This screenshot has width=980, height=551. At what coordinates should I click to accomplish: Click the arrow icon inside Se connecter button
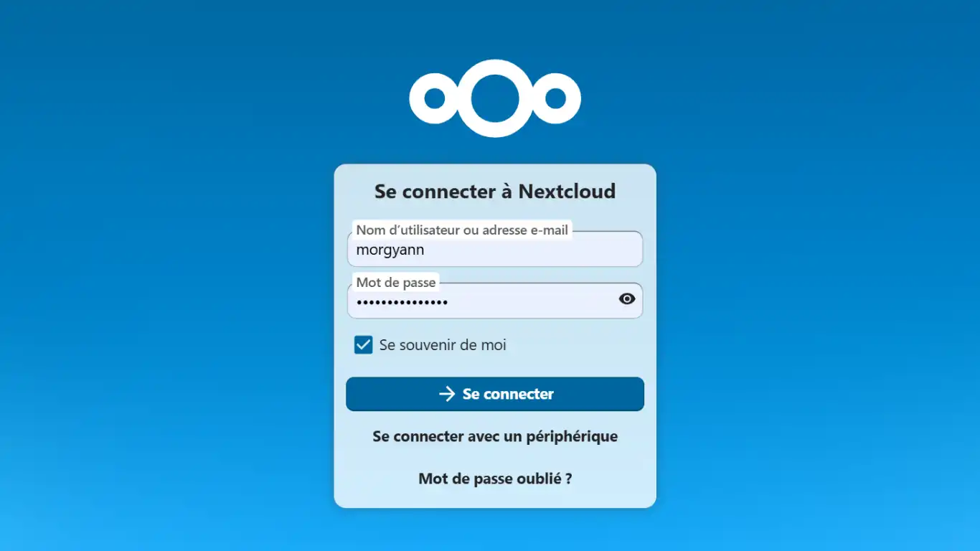[447, 394]
